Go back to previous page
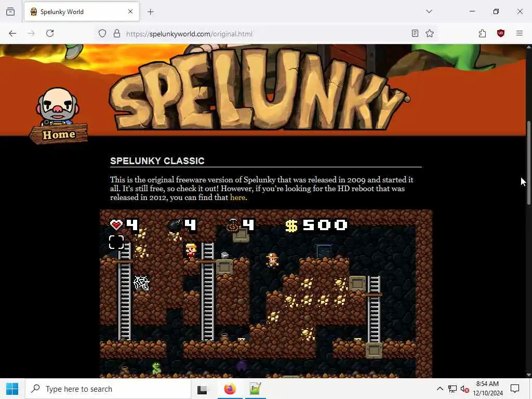Viewport: 532px width, 399px height. 12,33
